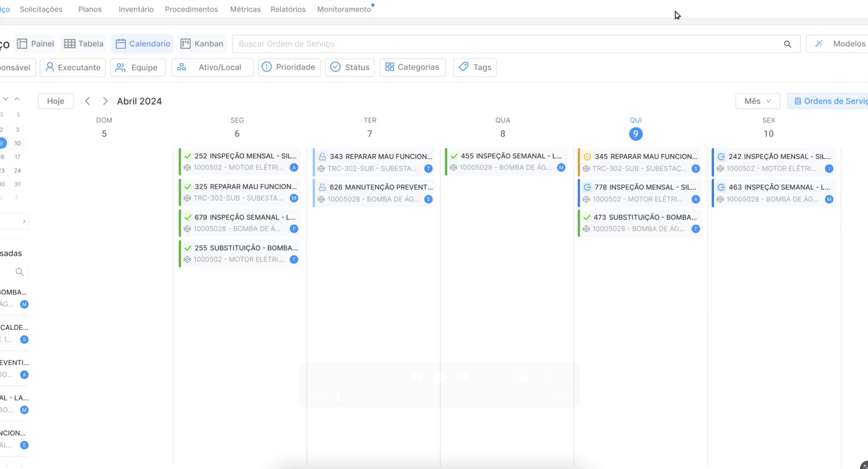Open the Mês view dropdown
This screenshot has width=868, height=469.
pos(757,101)
